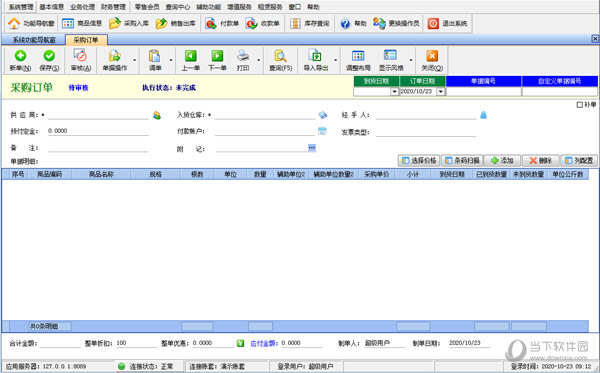
Task: Click the ellipsis button beside 附记 field
Action: pyautogui.click(x=312, y=148)
